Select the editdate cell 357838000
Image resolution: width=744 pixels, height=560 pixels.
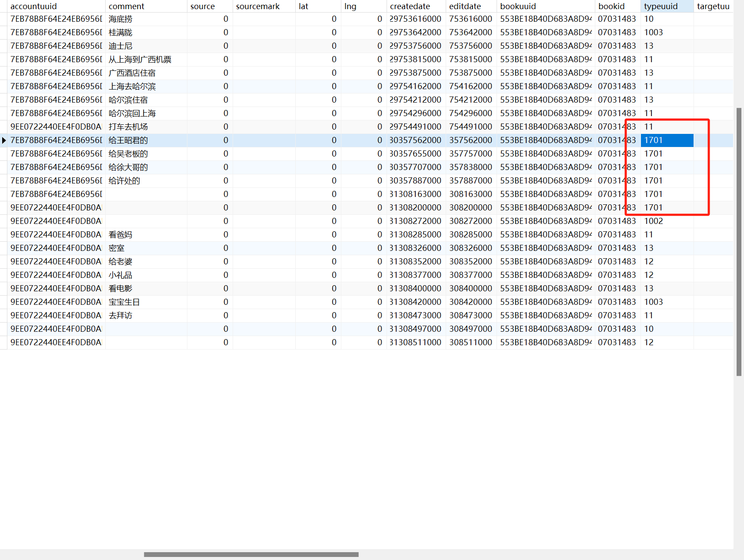click(x=470, y=167)
